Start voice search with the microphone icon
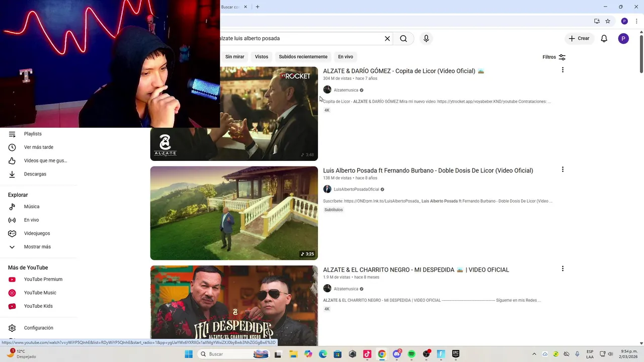Screen dimensions: 644x362 point(426,38)
